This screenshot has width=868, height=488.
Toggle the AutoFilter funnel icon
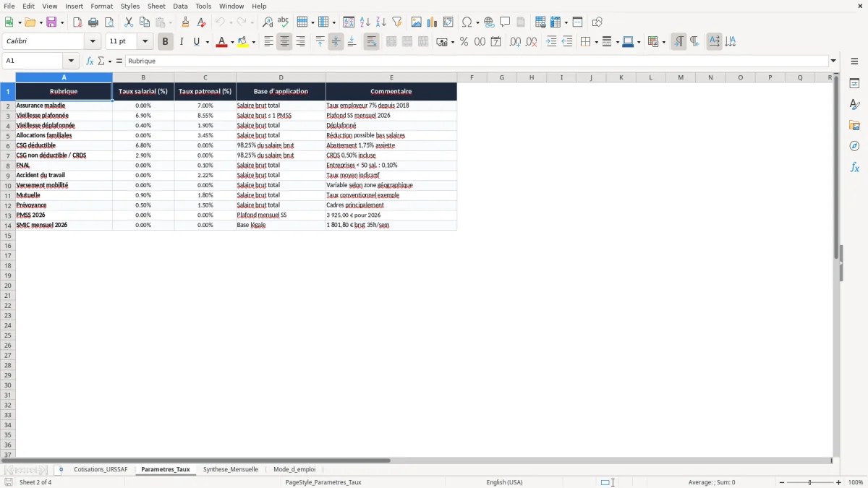pos(397,22)
